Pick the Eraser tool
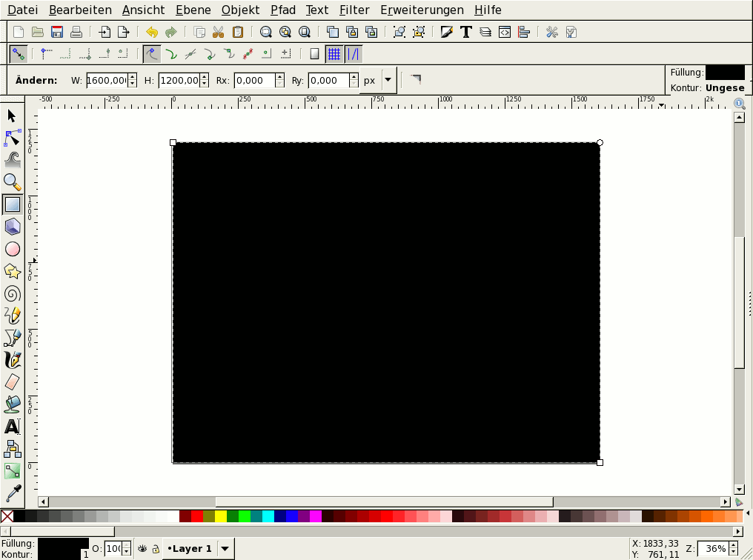 click(13, 382)
